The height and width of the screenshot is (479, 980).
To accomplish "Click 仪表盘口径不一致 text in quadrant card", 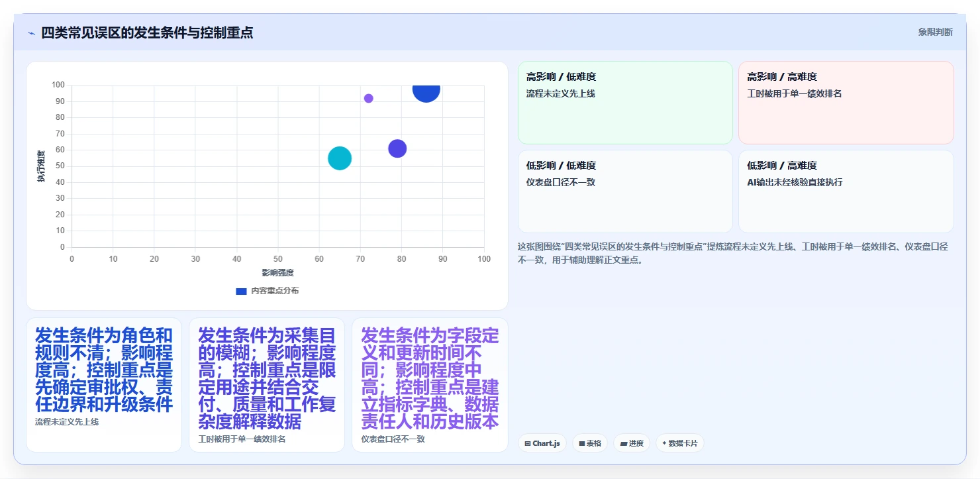I will point(561,182).
